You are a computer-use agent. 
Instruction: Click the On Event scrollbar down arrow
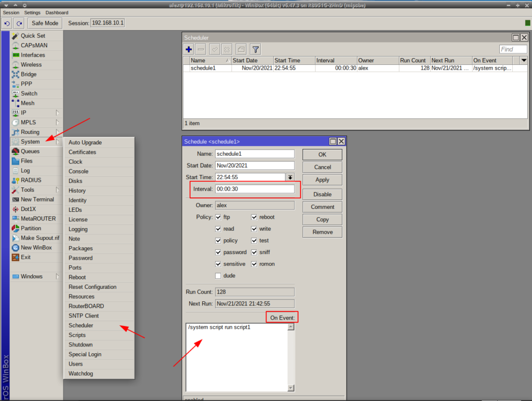pyautogui.click(x=291, y=387)
